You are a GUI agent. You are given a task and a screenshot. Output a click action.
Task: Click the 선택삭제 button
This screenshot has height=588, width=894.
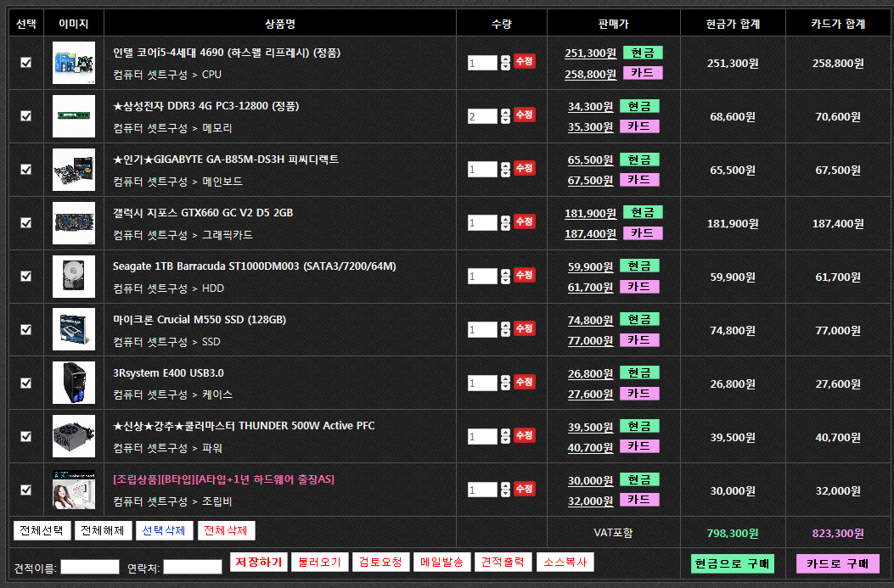[x=164, y=530]
